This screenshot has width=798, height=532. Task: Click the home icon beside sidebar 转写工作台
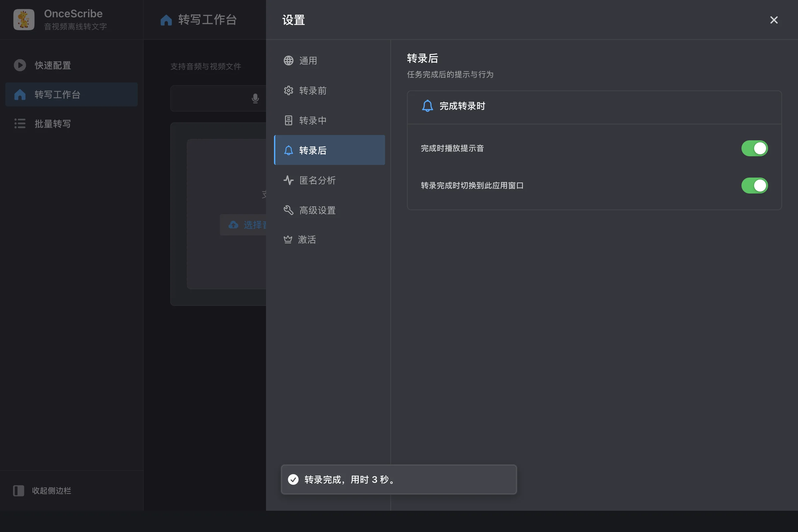click(20, 94)
